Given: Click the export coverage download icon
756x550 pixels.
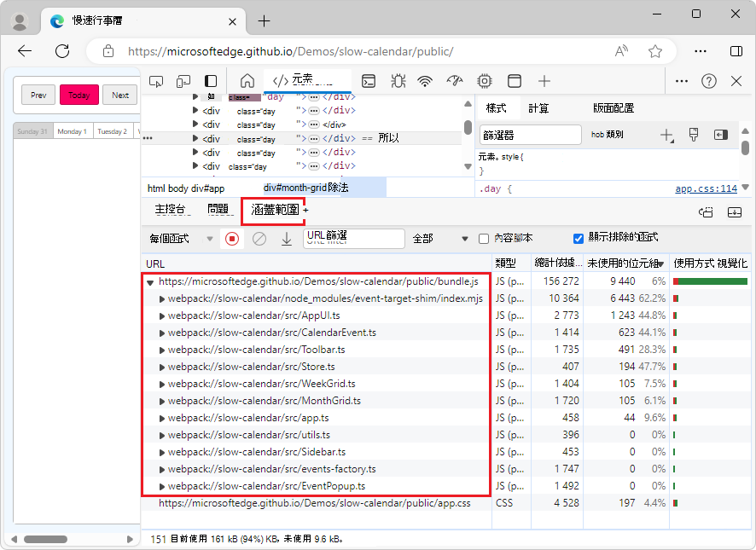Looking at the screenshot, I should point(288,240).
